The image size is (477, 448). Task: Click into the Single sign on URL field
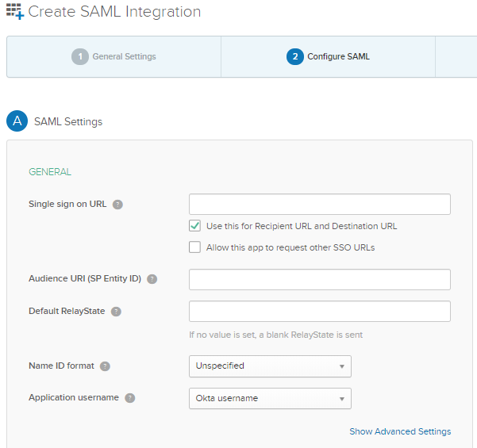pyautogui.click(x=319, y=205)
